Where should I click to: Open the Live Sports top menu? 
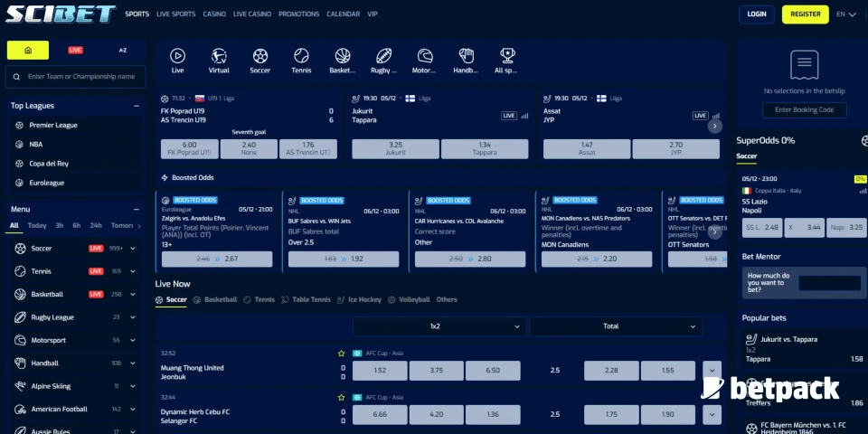[176, 14]
